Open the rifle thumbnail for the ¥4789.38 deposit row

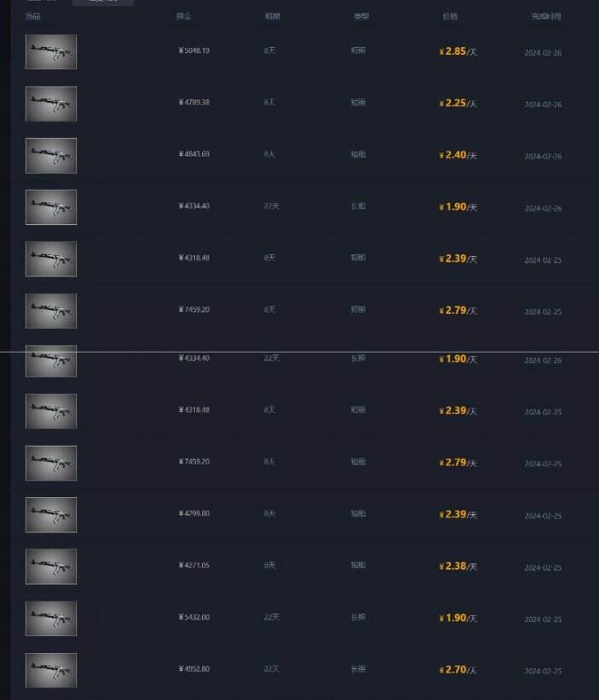click(x=50, y=104)
